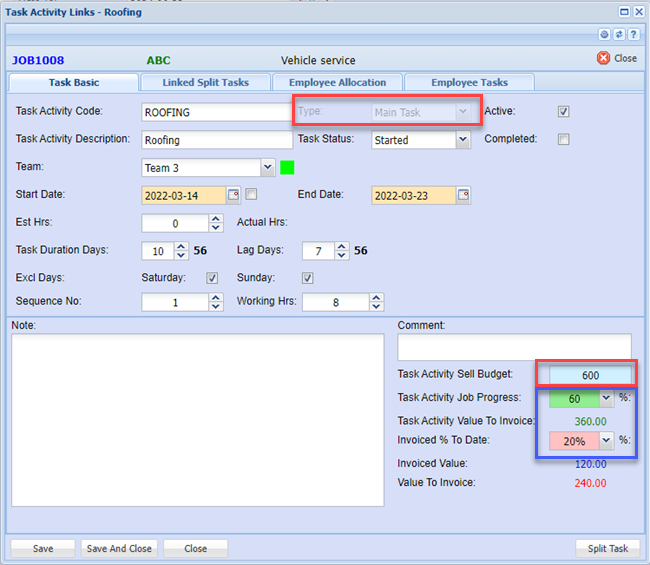This screenshot has height=565, width=650.
Task: Expand the Invoiced % To Date dropdown
Action: tap(606, 440)
